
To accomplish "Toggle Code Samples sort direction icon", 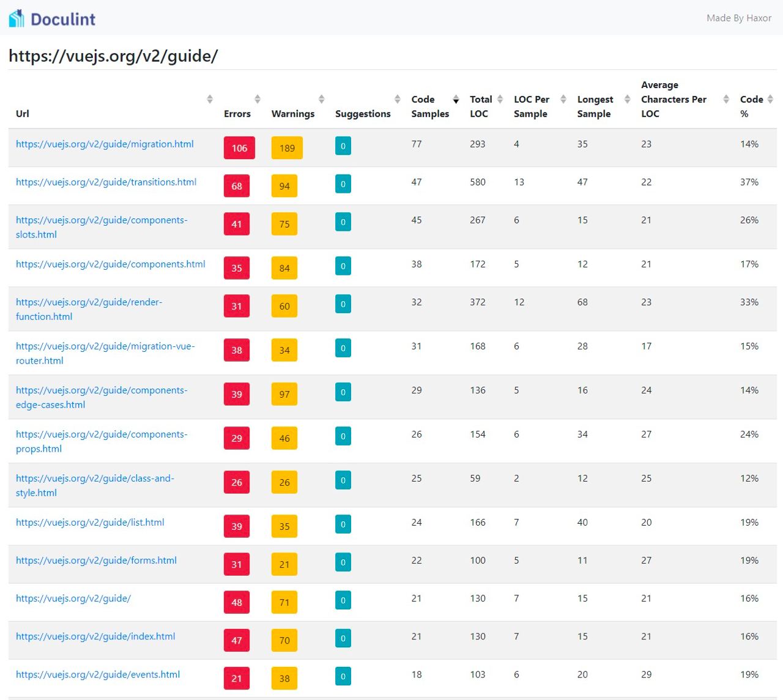I will point(456,99).
